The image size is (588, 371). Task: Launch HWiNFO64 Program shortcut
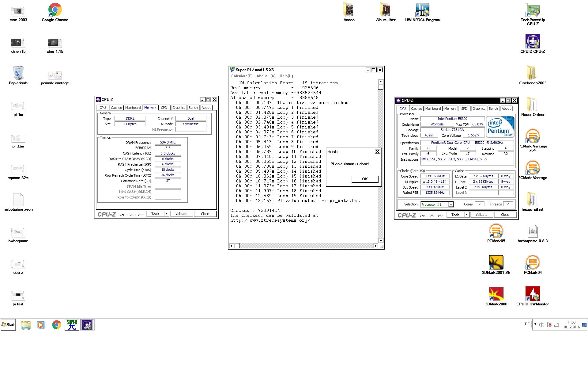(422, 13)
